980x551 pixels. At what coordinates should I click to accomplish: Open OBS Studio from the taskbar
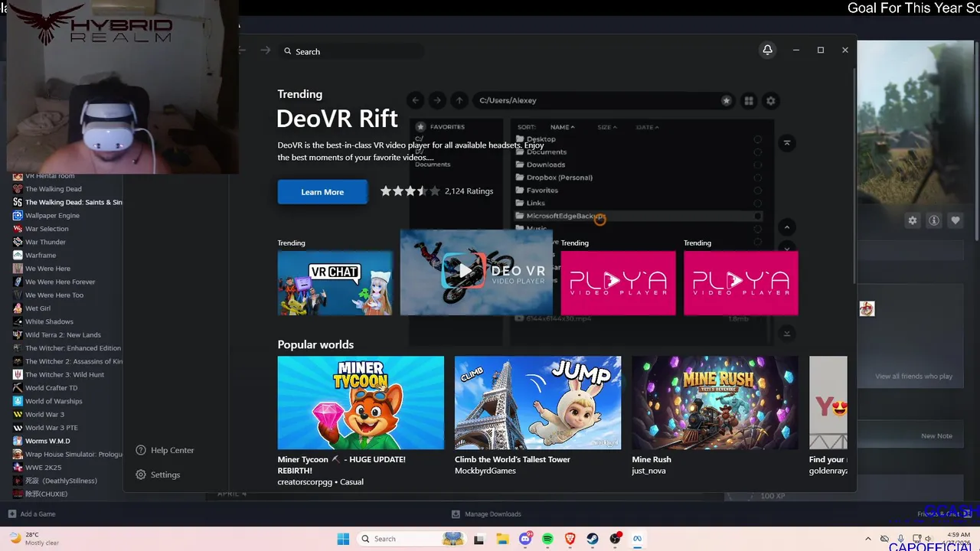coord(615,539)
